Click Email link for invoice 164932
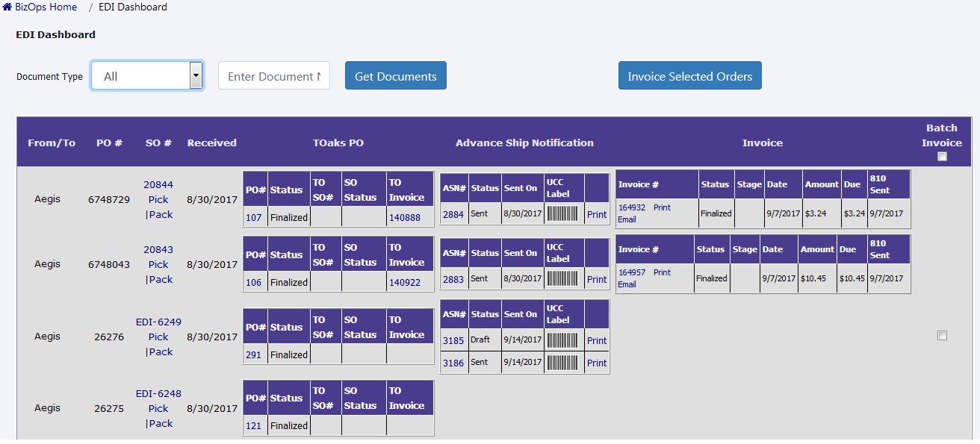The height and width of the screenshot is (444, 980). click(627, 219)
